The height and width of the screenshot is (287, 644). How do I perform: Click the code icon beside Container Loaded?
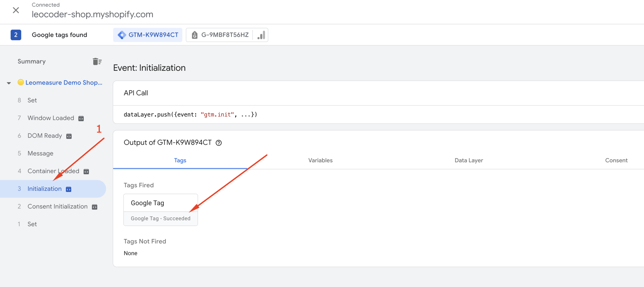pos(86,172)
